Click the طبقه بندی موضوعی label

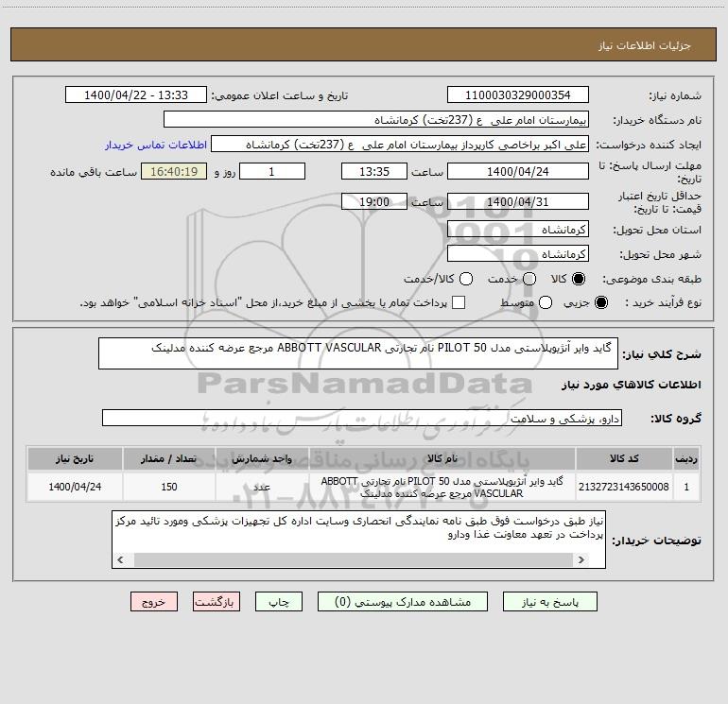651,279
